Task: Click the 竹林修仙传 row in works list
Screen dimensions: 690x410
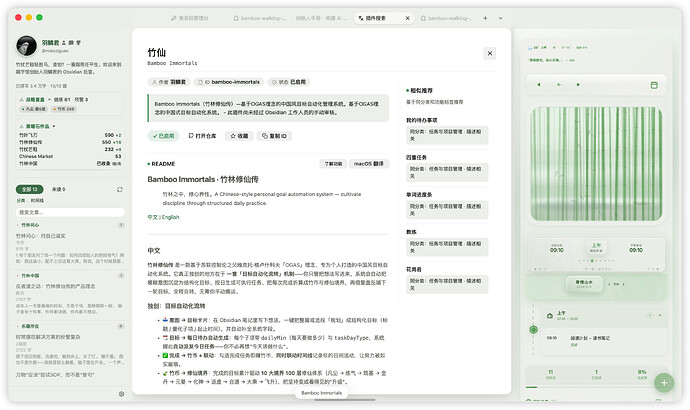Action: (70, 142)
